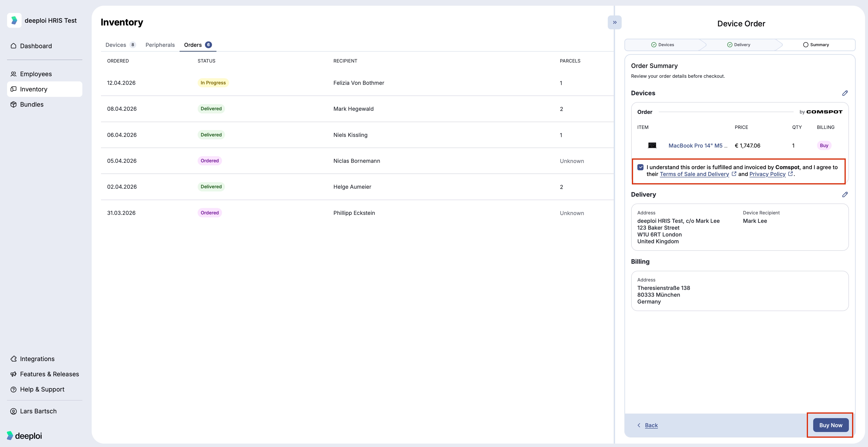Edit the Devices section with pencil icon
This screenshot has height=447, width=868.
coord(845,93)
